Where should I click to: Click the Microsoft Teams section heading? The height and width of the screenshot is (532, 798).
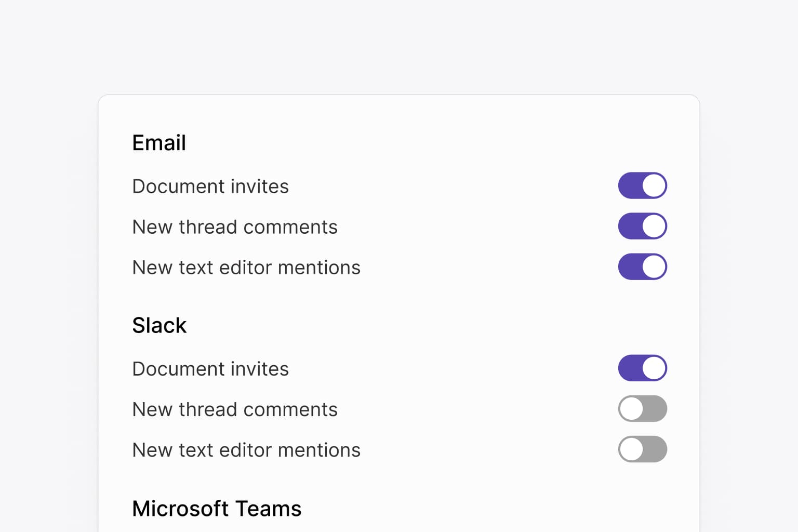coord(217,508)
